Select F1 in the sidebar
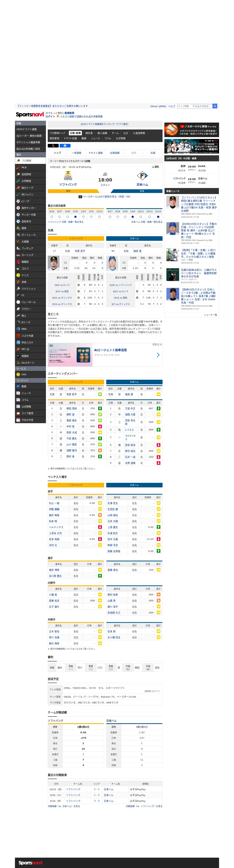 coord(30,295)
